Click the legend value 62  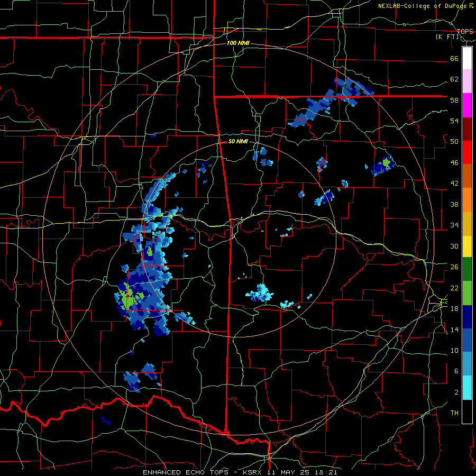pyautogui.click(x=454, y=79)
